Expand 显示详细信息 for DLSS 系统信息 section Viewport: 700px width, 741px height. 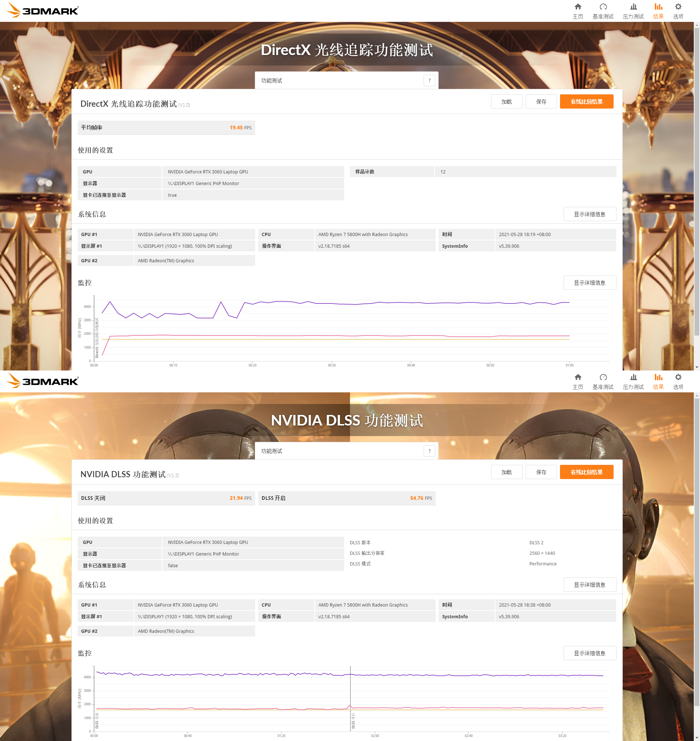pos(589,584)
